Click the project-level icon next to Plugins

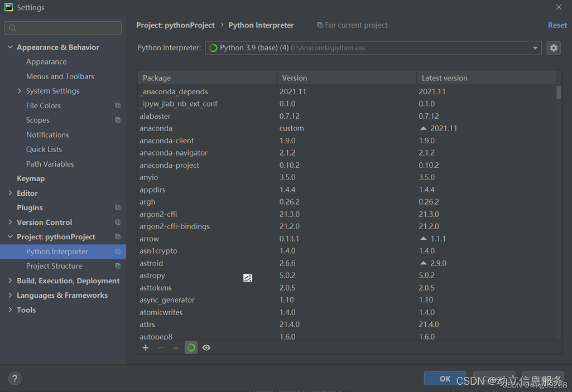pos(118,207)
